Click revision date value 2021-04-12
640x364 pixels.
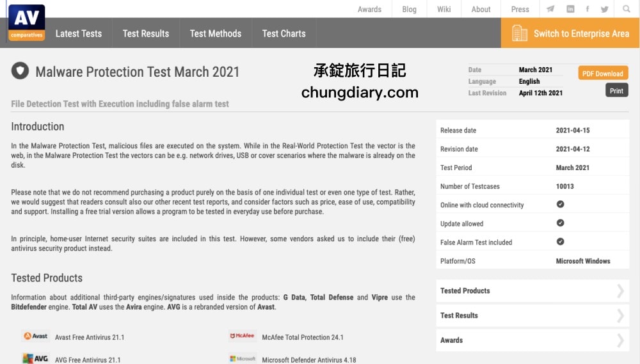pos(573,149)
